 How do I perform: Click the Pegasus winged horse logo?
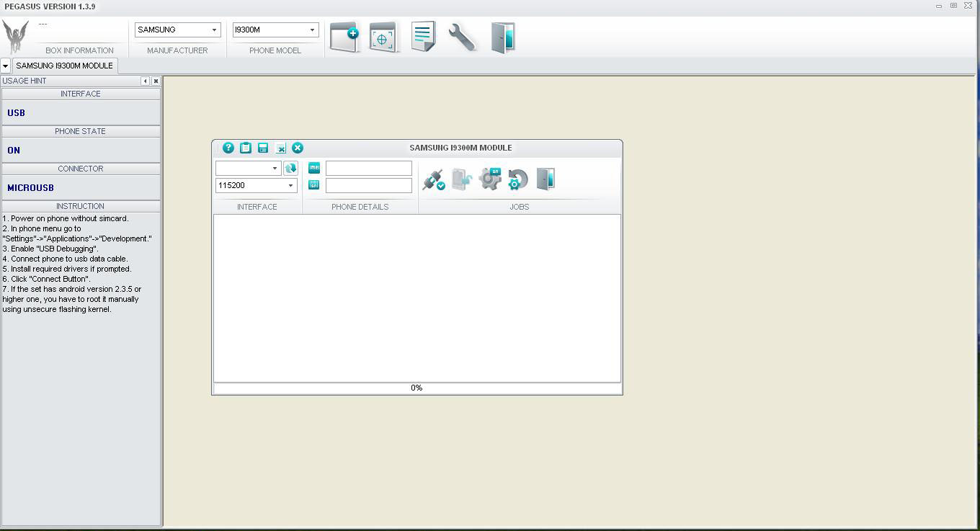pyautogui.click(x=16, y=36)
